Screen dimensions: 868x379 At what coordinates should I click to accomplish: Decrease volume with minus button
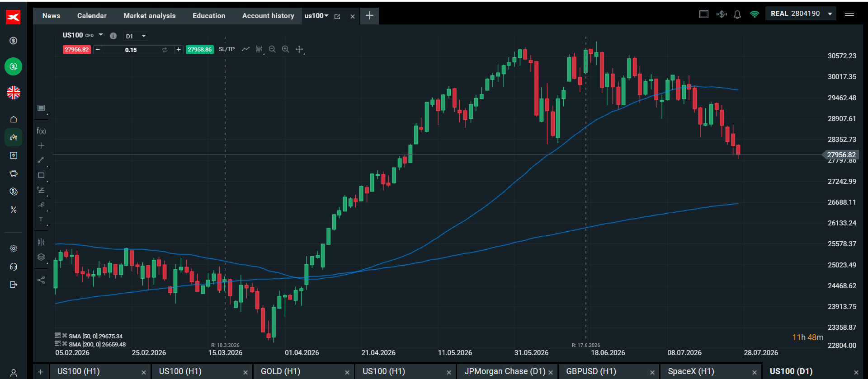(98, 50)
